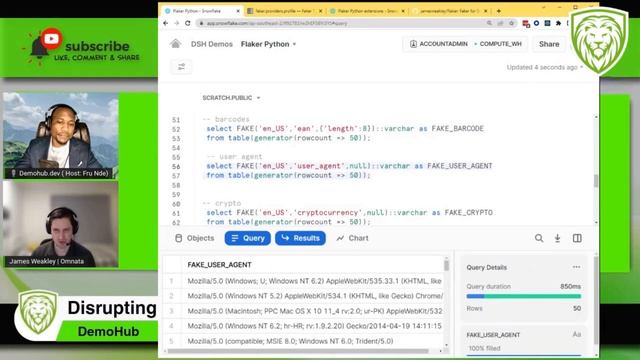Open the SCRATCH.PUBLIC schema dropdown
640x360 pixels.
tap(231, 98)
